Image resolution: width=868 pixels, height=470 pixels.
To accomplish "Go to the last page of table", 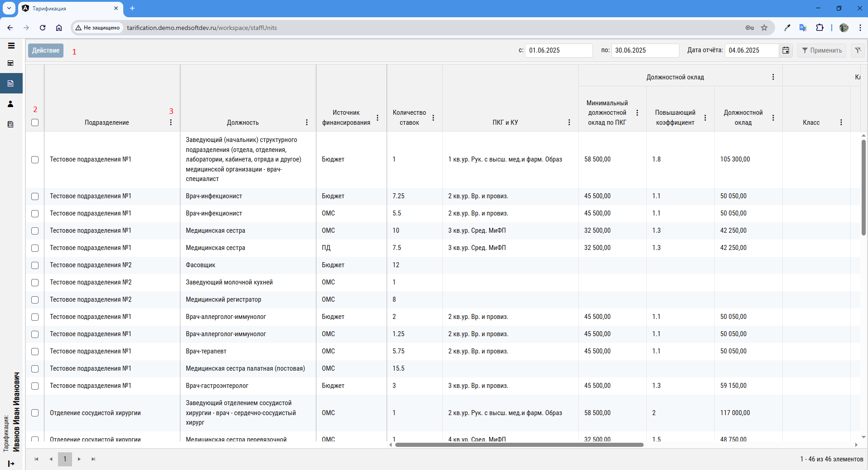I will (93, 459).
